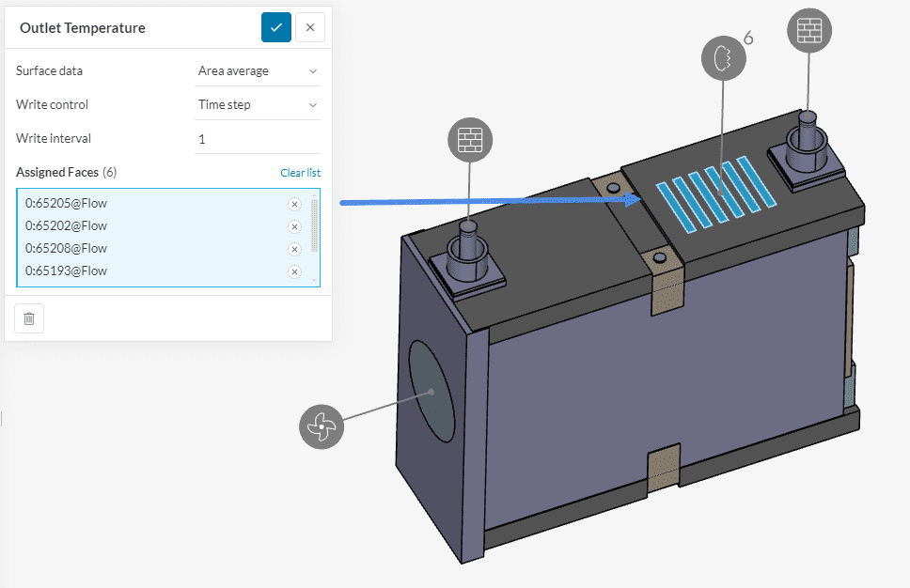Remove face 0:65208@Flow from list

(x=293, y=249)
